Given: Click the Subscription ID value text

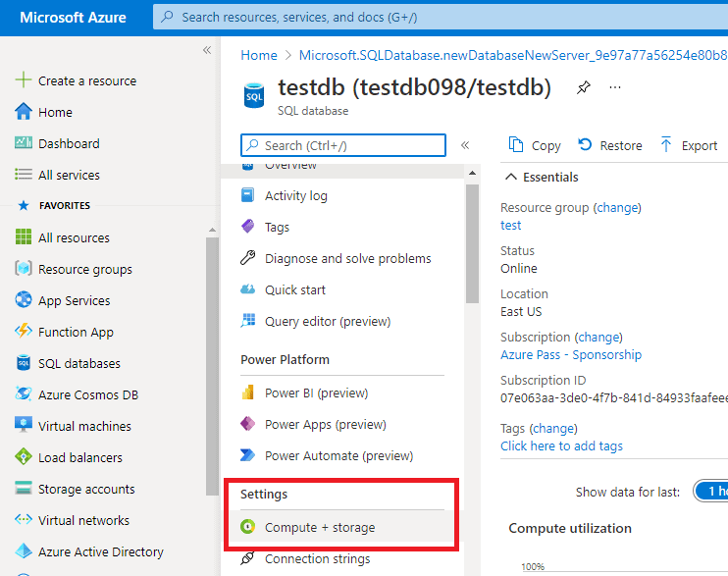Looking at the screenshot, I should click(x=614, y=398).
